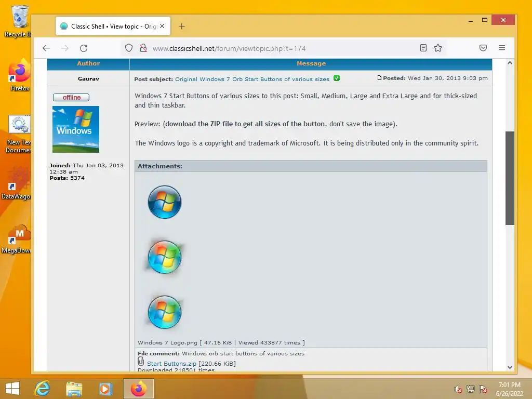The width and height of the screenshot is (532, 399).
Task: Reload the Classic Shell forum page
Action: 84,48
